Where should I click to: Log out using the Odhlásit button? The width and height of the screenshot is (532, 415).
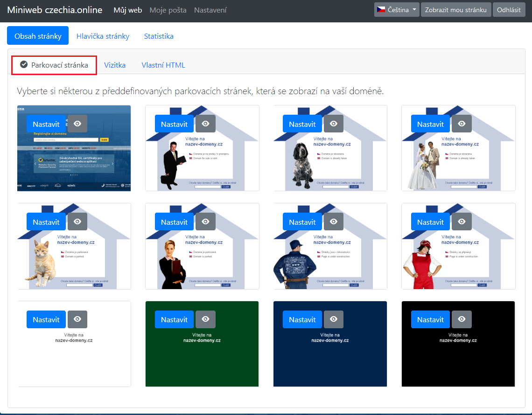click(x=508, y=10)
